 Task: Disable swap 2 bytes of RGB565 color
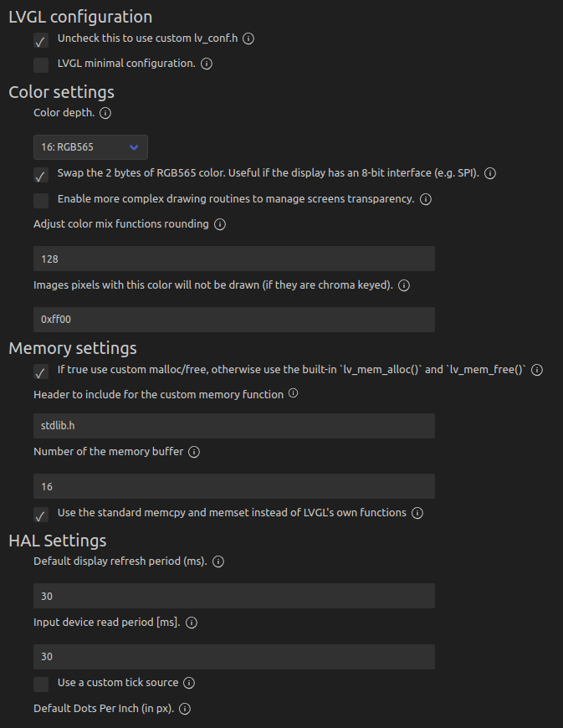[x=41, y=175]
